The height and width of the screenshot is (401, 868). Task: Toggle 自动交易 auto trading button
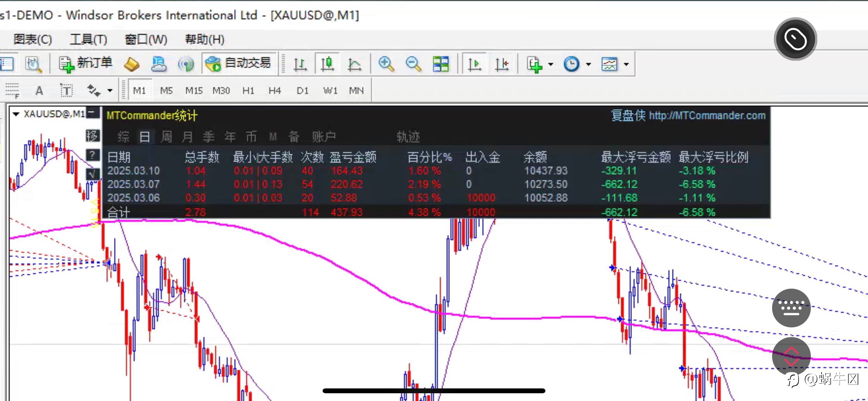point(239,63)
